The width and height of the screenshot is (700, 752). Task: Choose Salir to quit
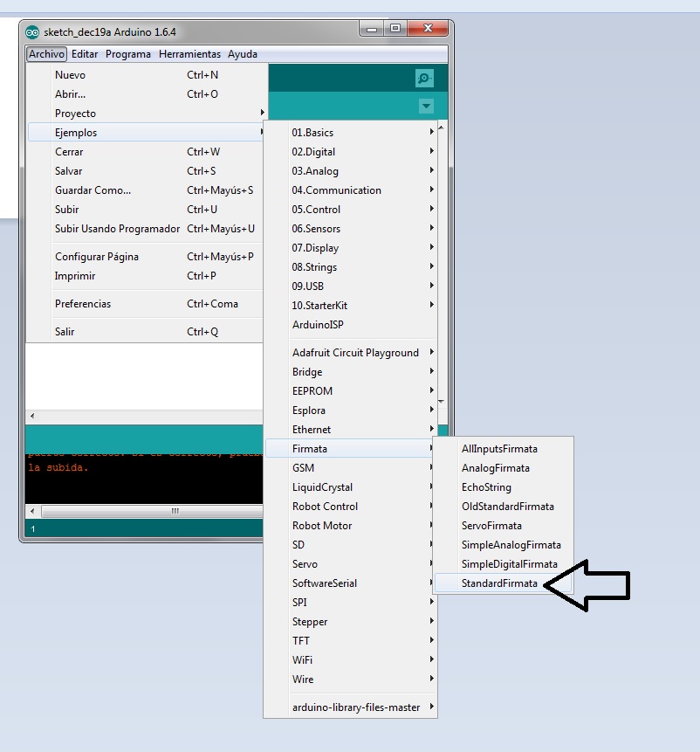point(146,331)
